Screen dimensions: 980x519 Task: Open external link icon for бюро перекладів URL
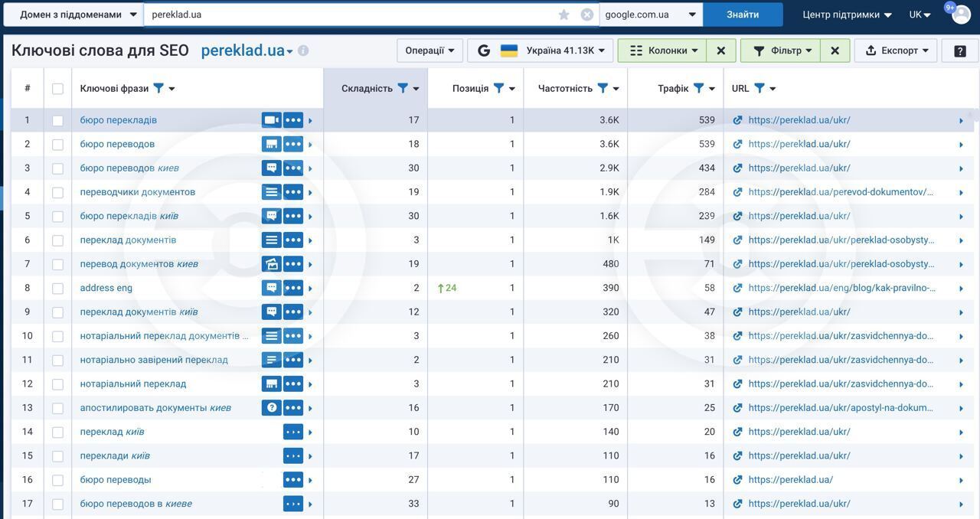point(737,120)
